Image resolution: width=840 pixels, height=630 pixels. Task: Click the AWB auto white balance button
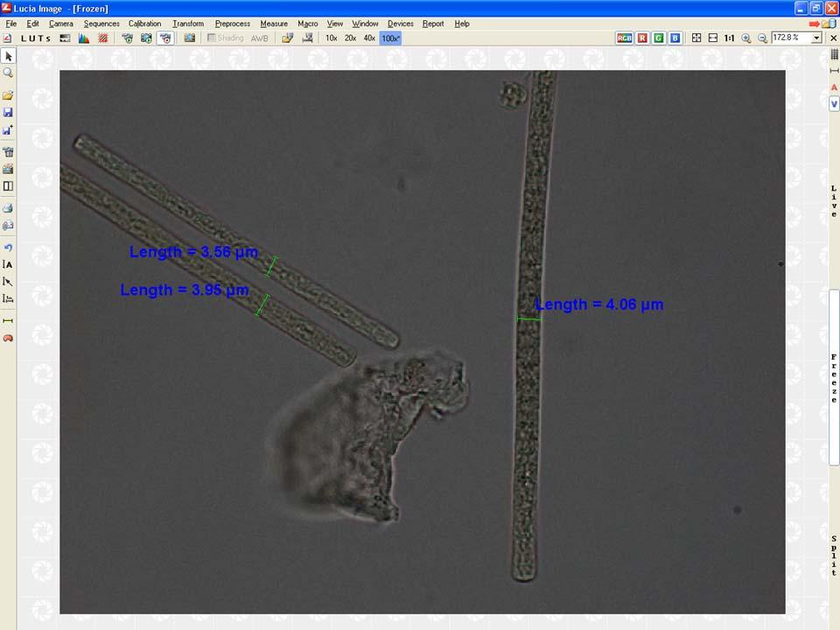259,38
